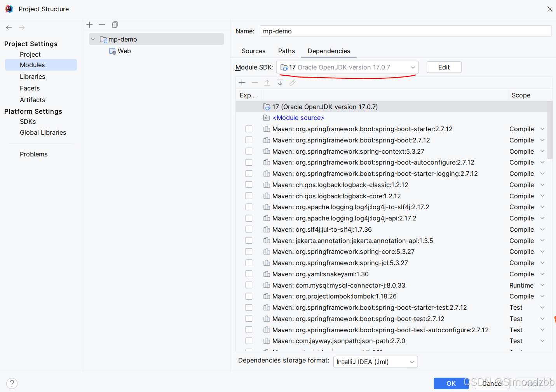The image size is (556, 392).
Task: Open the Module SDK dropdown
Action: (x=413, y=67)
